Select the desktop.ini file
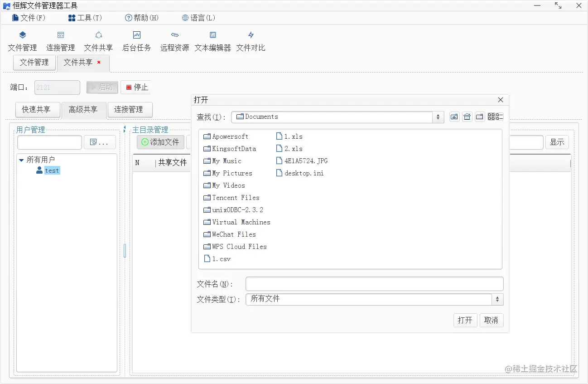Screen dimensions: 588x384 click(x=300, y=173)
